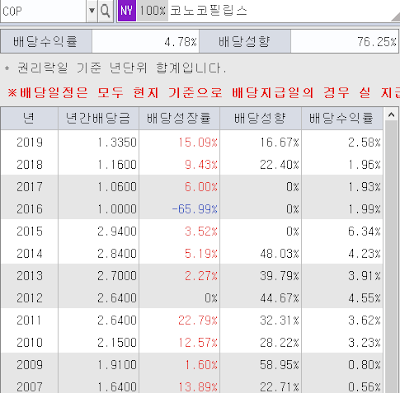Click the 1.1600 annual dividend cell

99,164
